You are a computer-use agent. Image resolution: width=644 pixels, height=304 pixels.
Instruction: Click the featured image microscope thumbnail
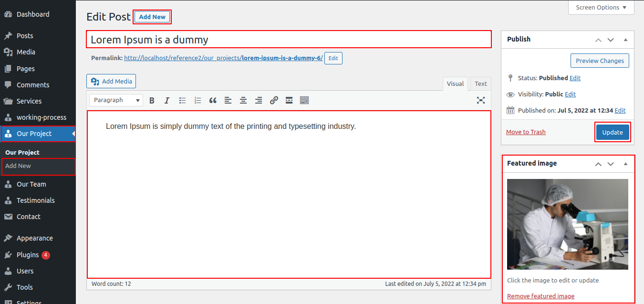point(567,224)
